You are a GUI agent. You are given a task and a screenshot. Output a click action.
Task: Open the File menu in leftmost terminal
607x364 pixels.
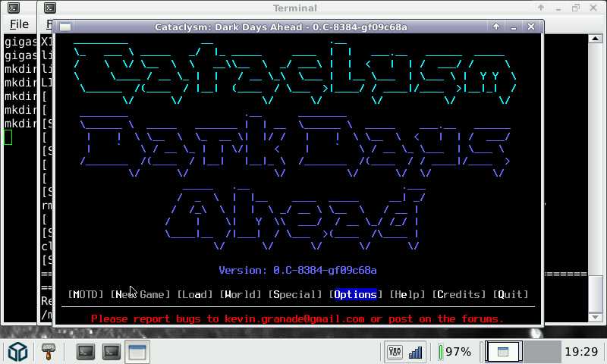point(19,24)
